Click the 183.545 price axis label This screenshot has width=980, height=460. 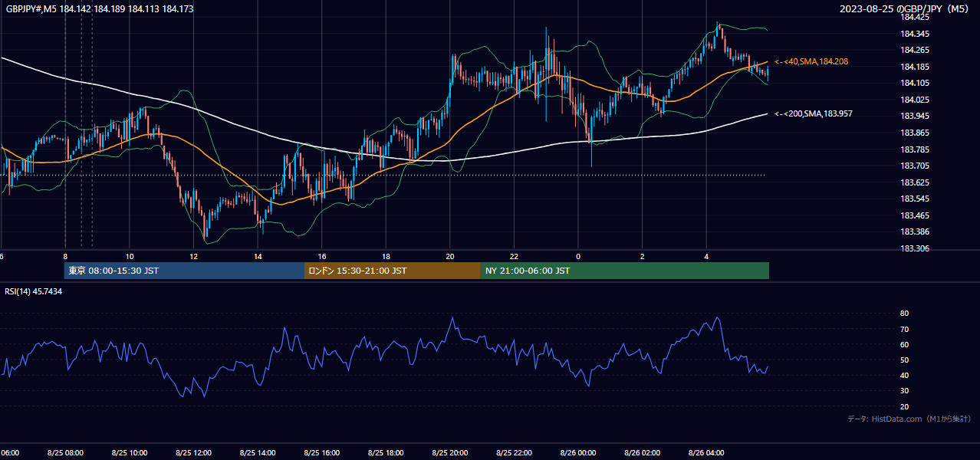tap(915, 199)
